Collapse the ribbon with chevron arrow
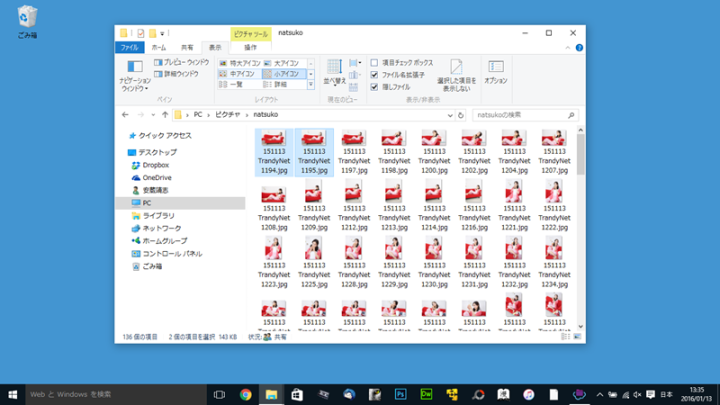Viewport: 720px width, 405px height. click(x=568, y=48)
